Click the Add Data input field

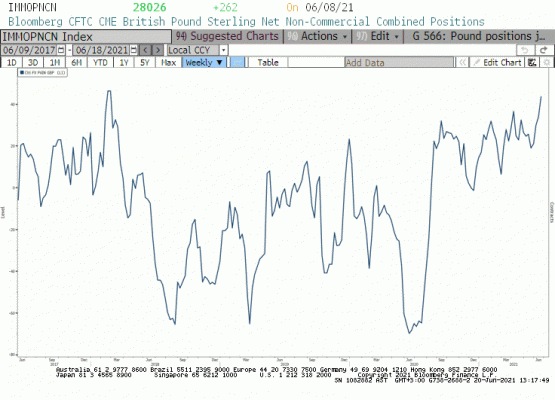click(399, 62)
